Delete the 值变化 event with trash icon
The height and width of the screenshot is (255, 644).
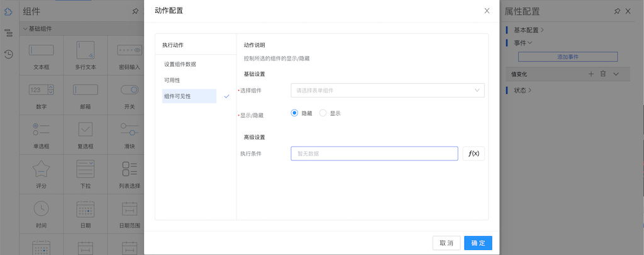coord(603,74)
